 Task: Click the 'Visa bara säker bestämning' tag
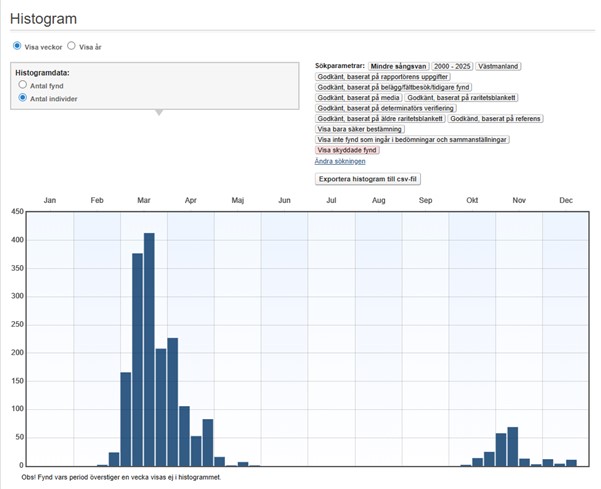(x=360, y=129)
